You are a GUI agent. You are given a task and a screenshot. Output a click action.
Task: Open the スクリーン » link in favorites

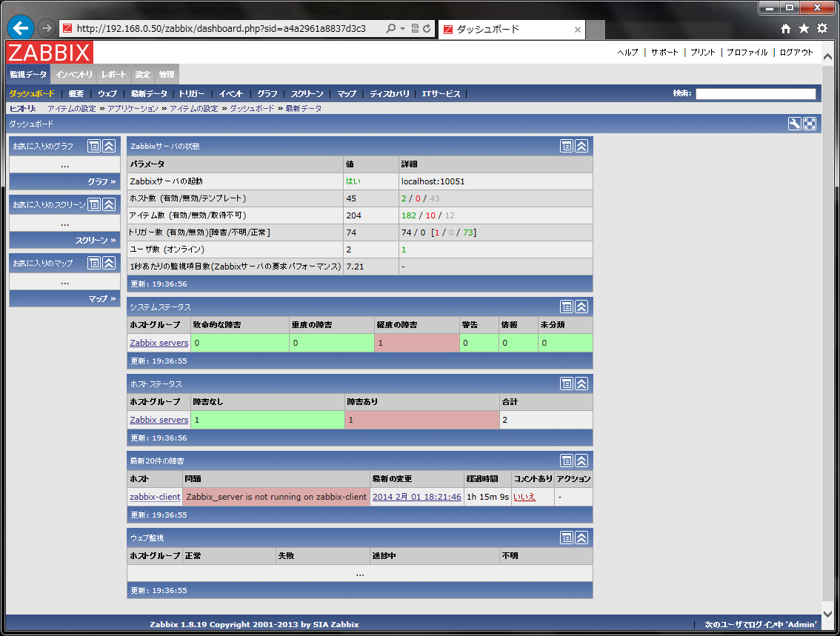click(x=96, y=241)
